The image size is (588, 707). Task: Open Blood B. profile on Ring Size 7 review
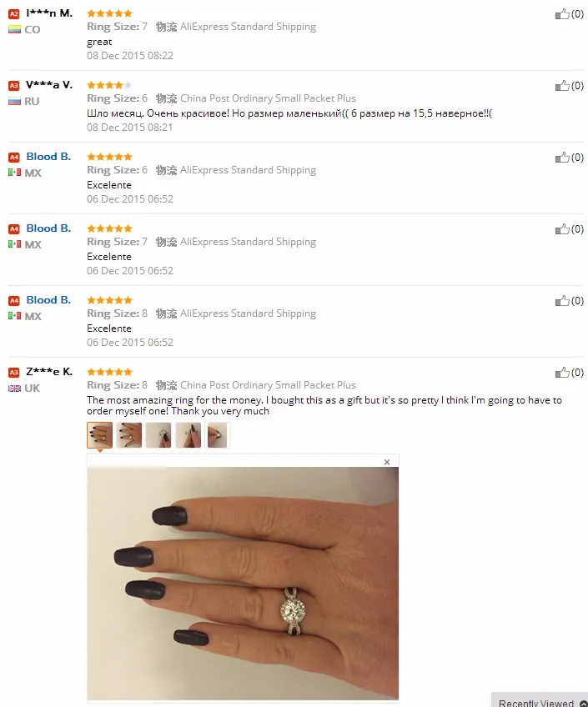(x=48, y=228)
